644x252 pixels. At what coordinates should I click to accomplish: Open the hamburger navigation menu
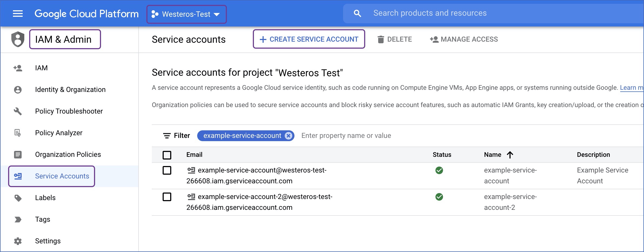click(18, 14)
